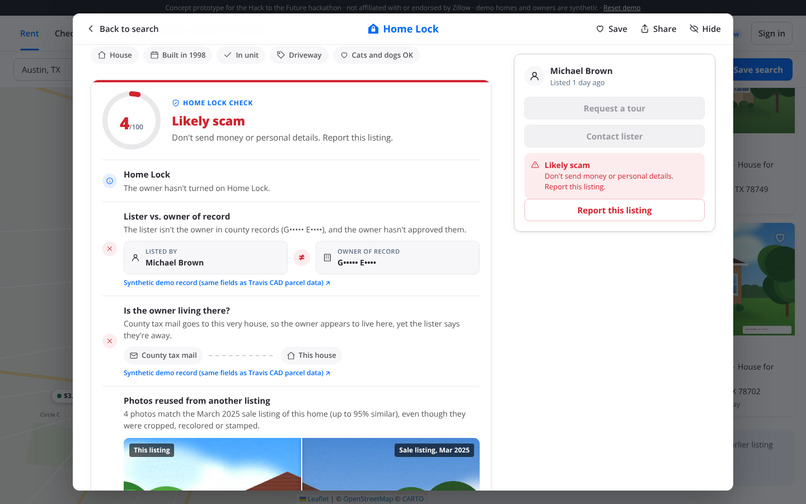Screen dimensions: 806x504
Task: Click the Cats and dogs OK chip
Action: (x=376, y=55)
